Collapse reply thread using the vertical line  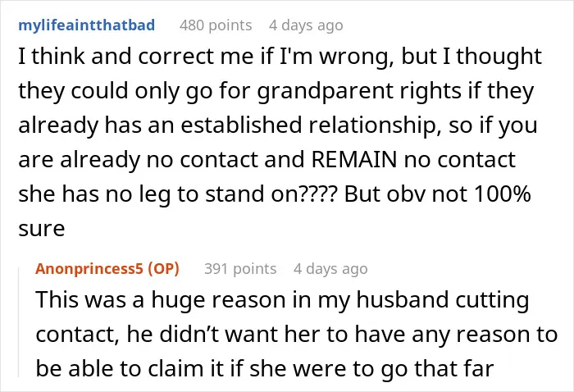pyautogui.click(x=19, y=322)
